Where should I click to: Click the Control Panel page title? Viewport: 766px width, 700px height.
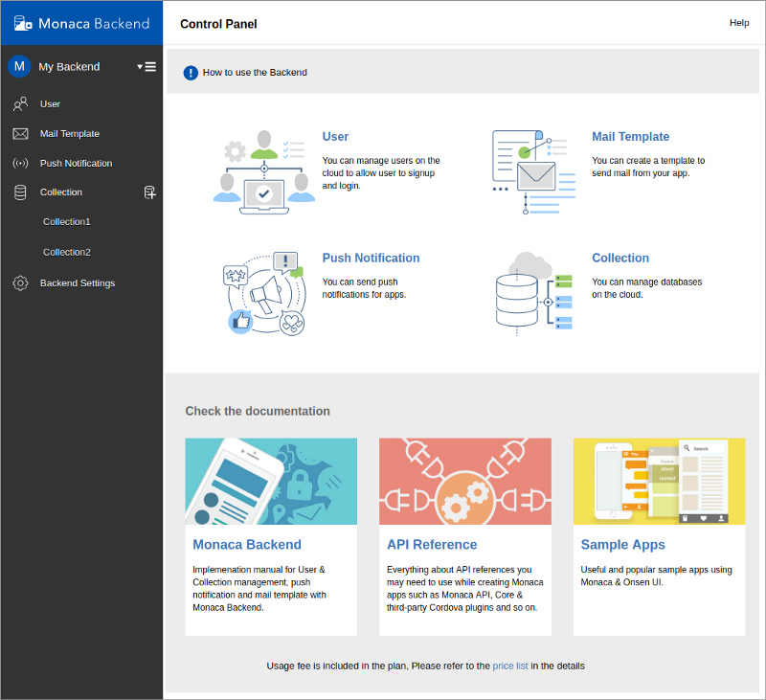(x=218, y=24)
